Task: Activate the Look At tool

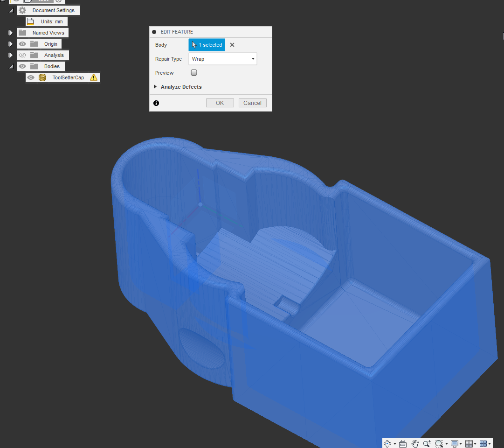Action: 402,443
